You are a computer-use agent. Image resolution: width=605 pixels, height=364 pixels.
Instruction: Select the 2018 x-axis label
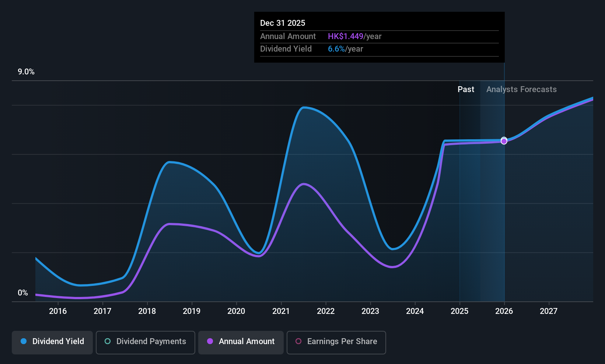147,311
